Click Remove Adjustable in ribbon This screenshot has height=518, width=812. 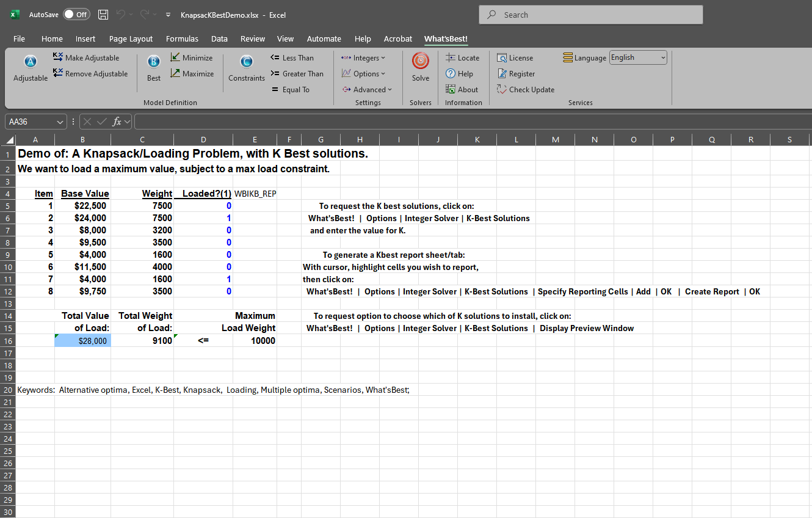pos(90,73)
